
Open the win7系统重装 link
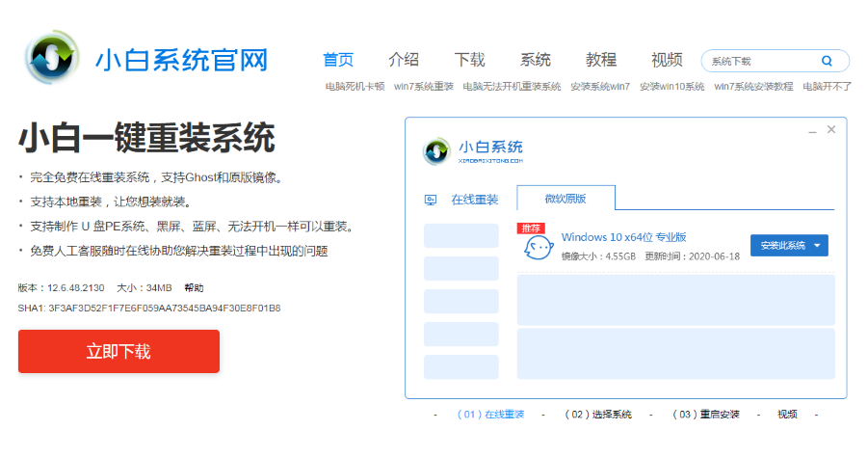click(424, 87)
